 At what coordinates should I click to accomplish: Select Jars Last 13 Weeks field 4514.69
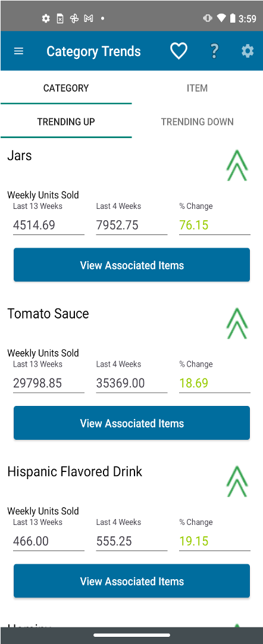[48, 225]
